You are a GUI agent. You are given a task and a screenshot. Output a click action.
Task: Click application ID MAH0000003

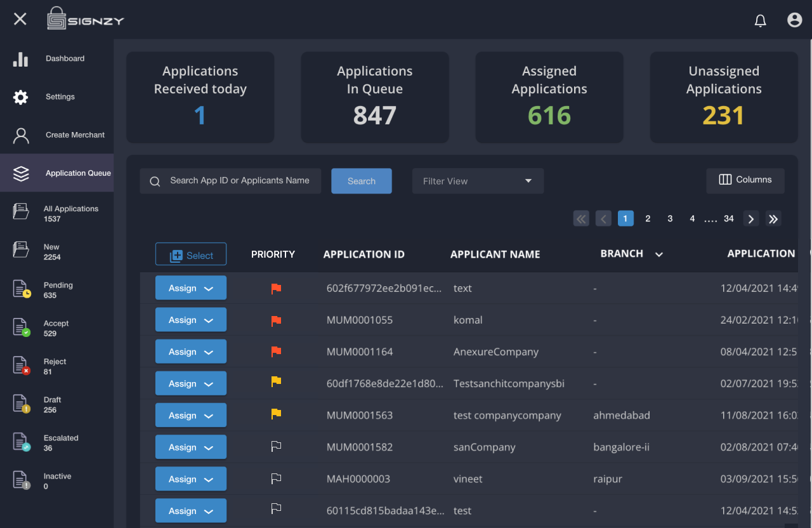[358, 478]
